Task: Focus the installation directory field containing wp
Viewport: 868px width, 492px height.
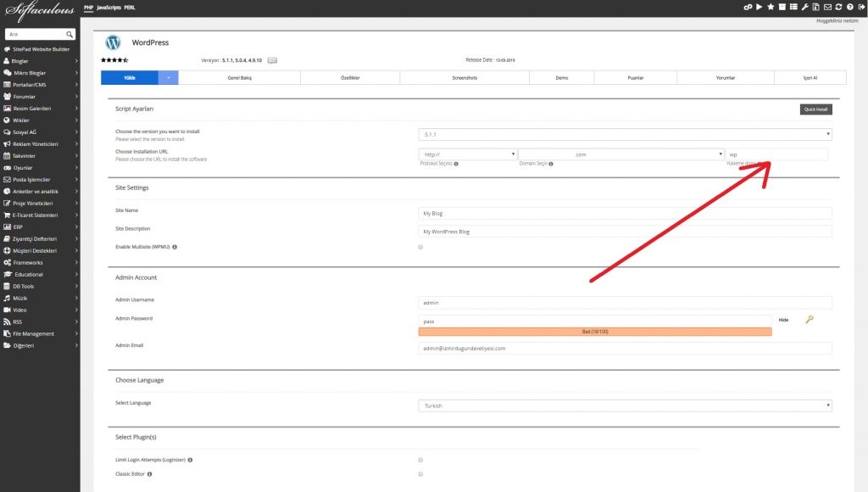Action: tap(776, 154)
